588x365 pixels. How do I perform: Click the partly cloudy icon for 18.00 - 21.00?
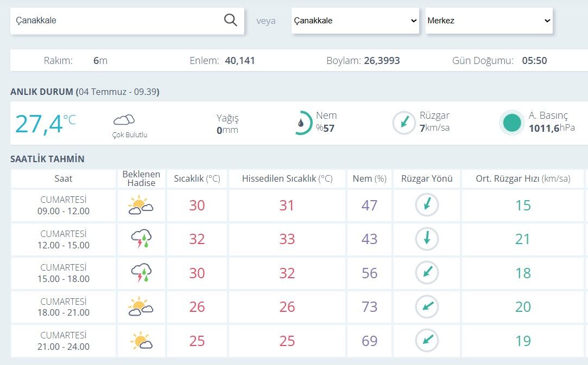point(141,306)
